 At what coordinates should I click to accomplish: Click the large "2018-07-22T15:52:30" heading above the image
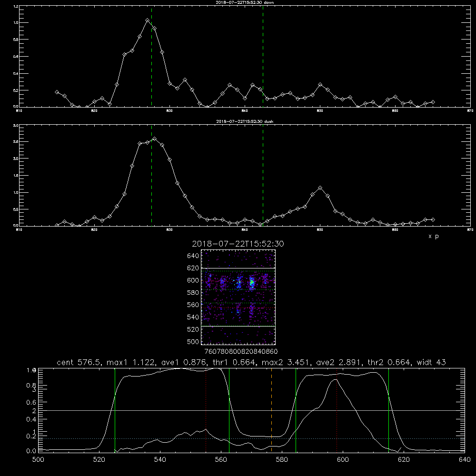pyautogui.click(x=238, y=244)
